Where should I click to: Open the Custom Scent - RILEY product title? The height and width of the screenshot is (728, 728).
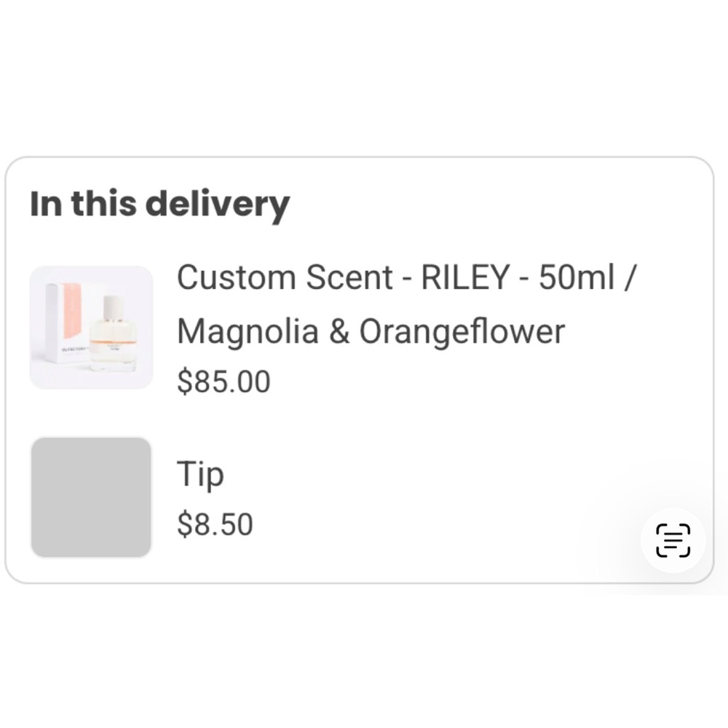pos(407,277)
